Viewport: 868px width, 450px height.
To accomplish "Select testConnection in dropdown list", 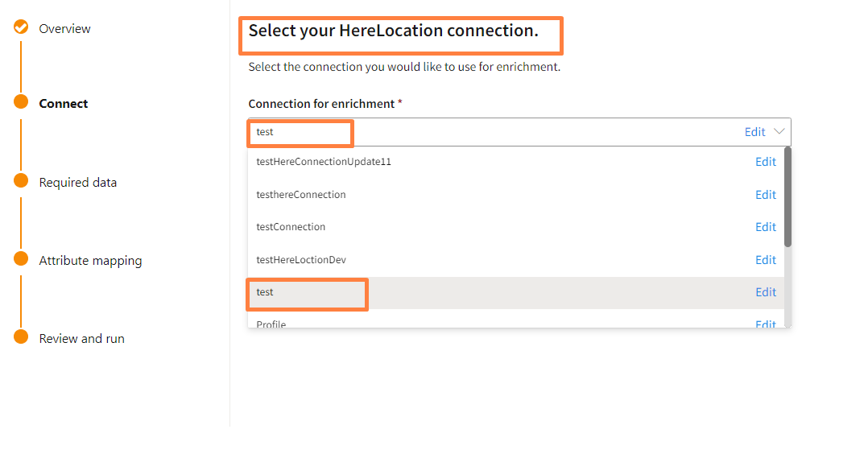I will pyautogui.click(x=291, y=227).
